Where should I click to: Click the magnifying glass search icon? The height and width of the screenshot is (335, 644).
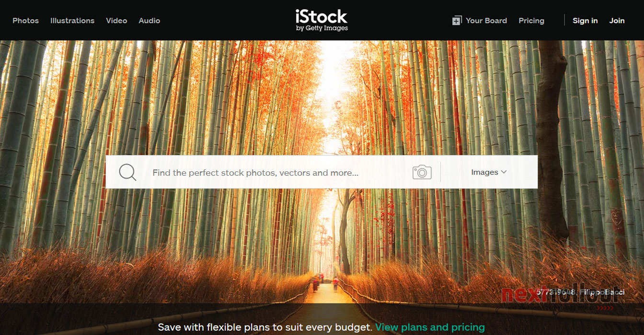(x=127, y=172)
